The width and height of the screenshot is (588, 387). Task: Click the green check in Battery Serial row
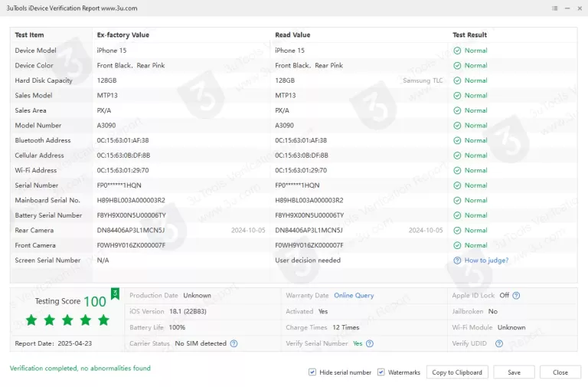point(457,216)
